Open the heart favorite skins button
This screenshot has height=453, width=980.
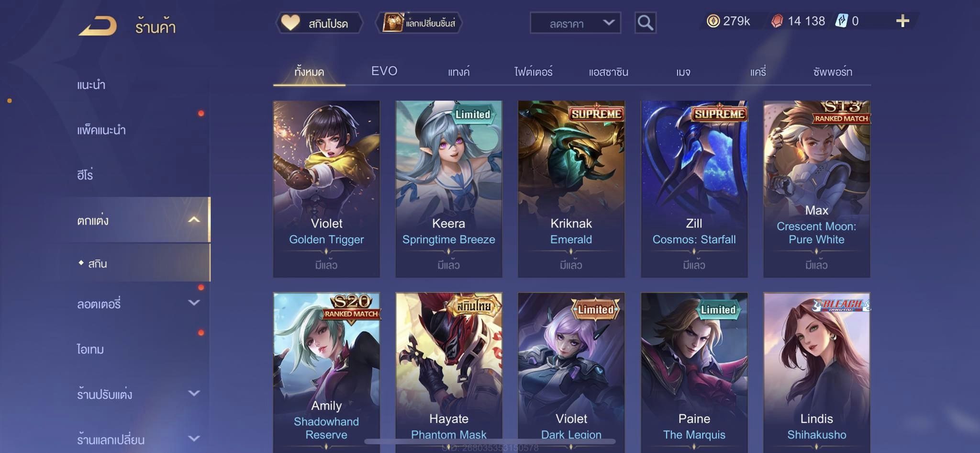(x=319, y=23)
